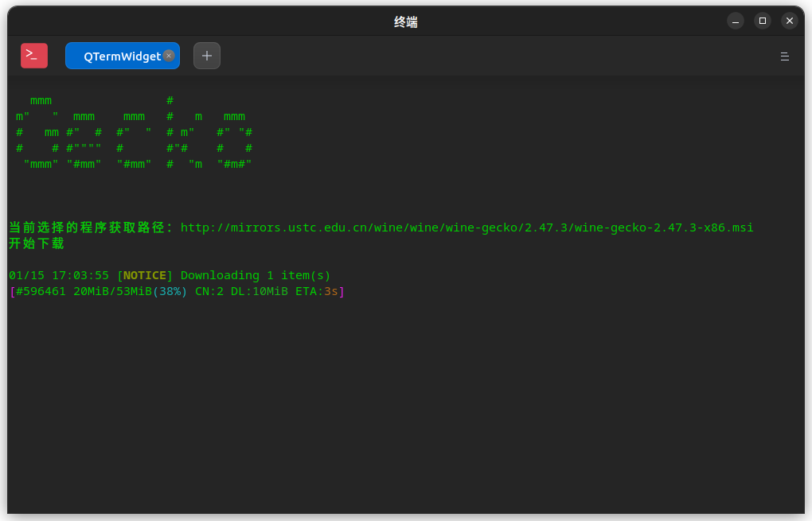
Task: Add a new terminal tab
Action: pos(207,56)
